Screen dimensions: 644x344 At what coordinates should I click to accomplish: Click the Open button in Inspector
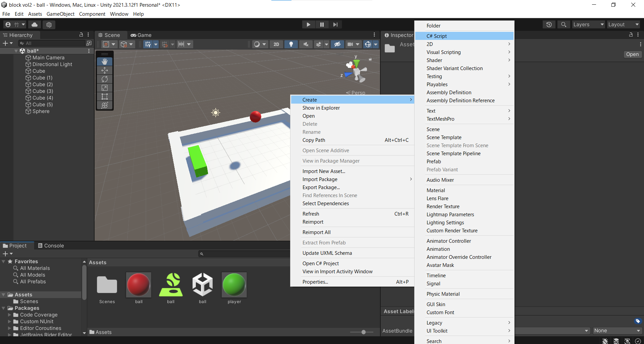click(x=632, y=54)
